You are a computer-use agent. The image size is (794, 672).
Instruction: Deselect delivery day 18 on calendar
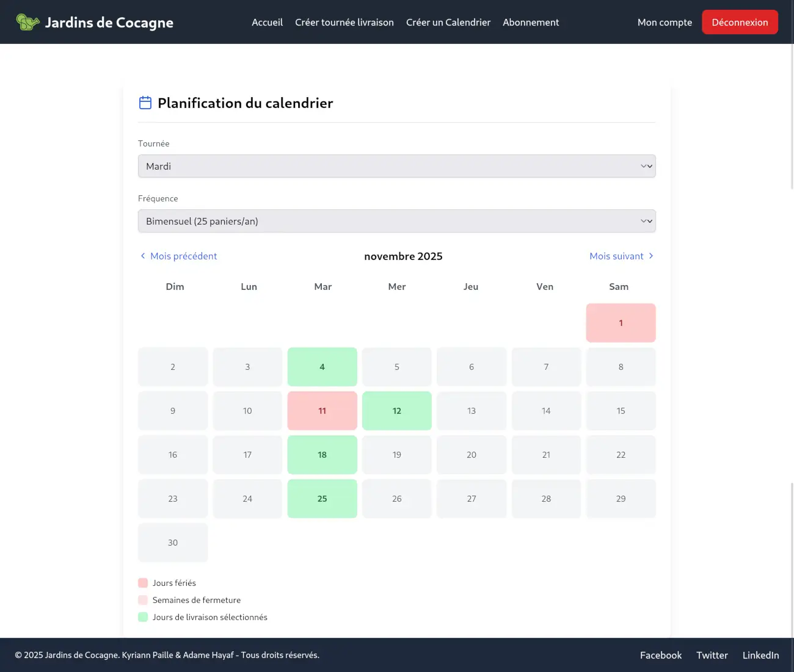pyautogui.click(x=322, y=455)
